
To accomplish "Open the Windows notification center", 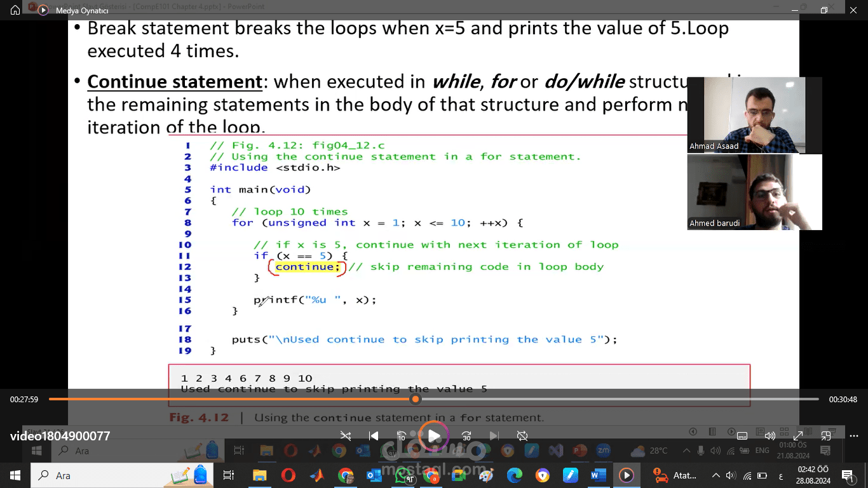I will (847, 475).
